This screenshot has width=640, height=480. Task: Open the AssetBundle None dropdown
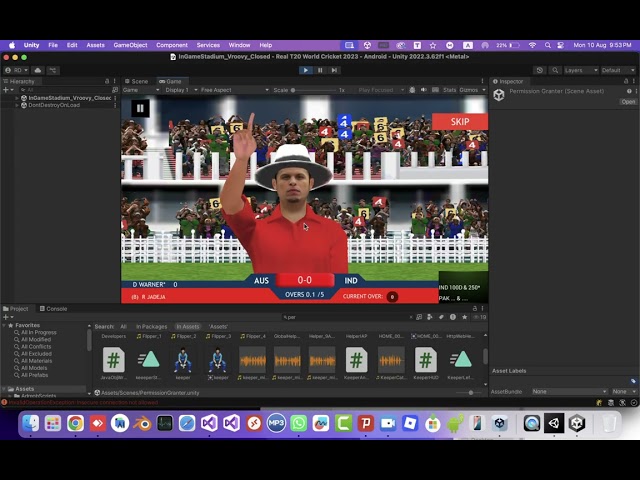click(569, 391)
